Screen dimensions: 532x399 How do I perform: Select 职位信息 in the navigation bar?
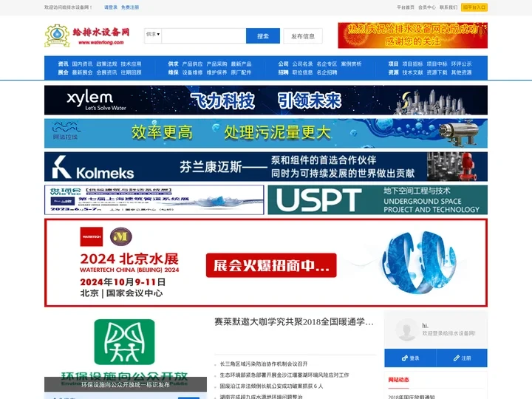(x=303, y=72)
